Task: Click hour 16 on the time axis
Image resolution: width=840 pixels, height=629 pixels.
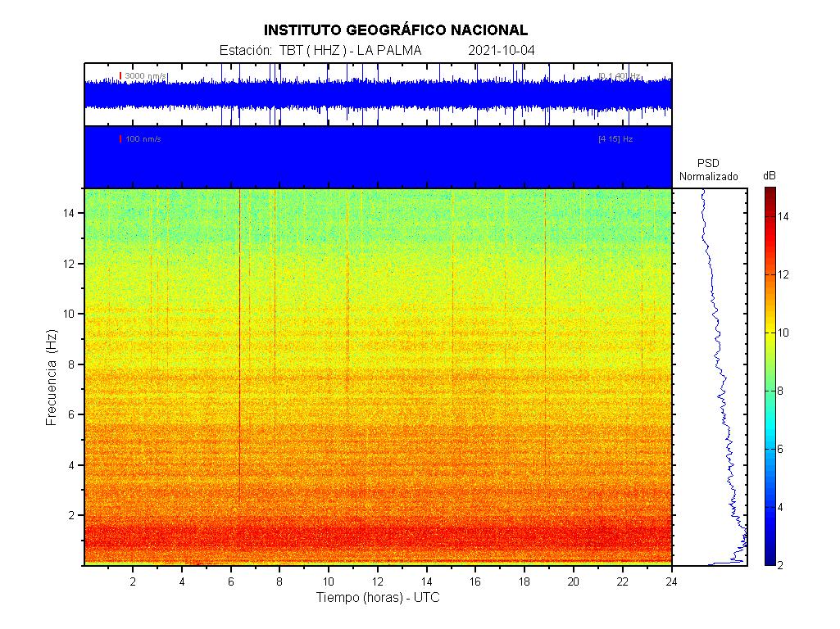Action: [x=475, y=581]
